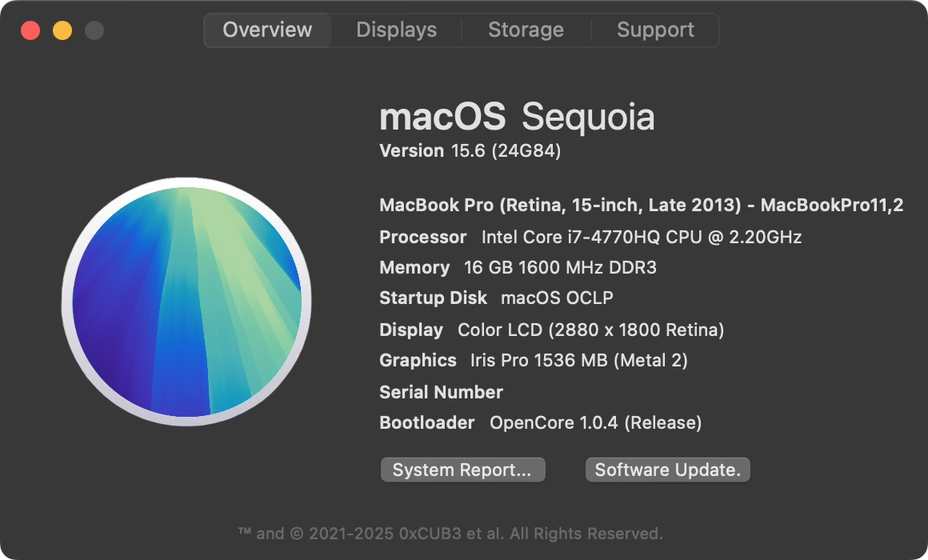Viewport: 928px width, 560px height.
Task: Click the Graphics Iris Pro line
Action: pyautogui.click(x=533, y=361)
